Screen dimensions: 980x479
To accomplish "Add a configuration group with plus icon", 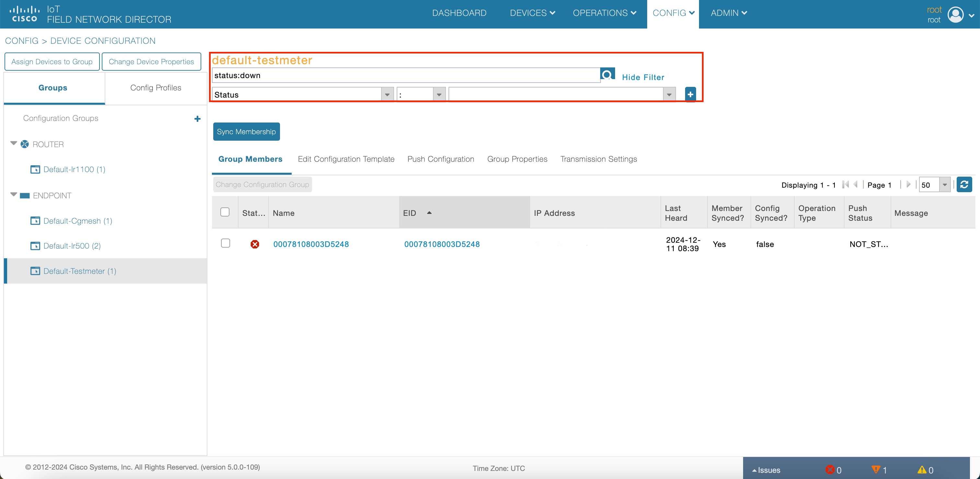I will pyautogui.click(x=197, y=119).
